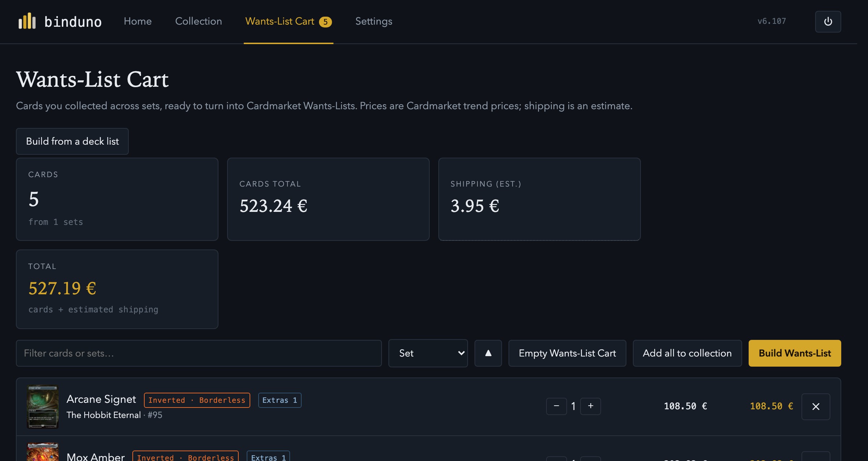Click the yellow 108.50 € row total

(x=771, y=406)
